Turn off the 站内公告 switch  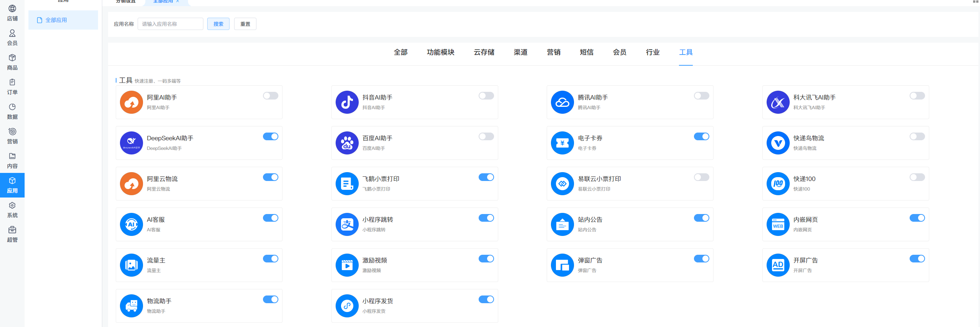[702, 218]
